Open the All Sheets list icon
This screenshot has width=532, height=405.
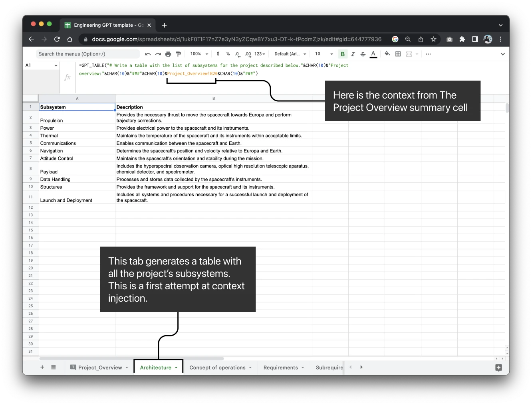click(x=54, y=367)
